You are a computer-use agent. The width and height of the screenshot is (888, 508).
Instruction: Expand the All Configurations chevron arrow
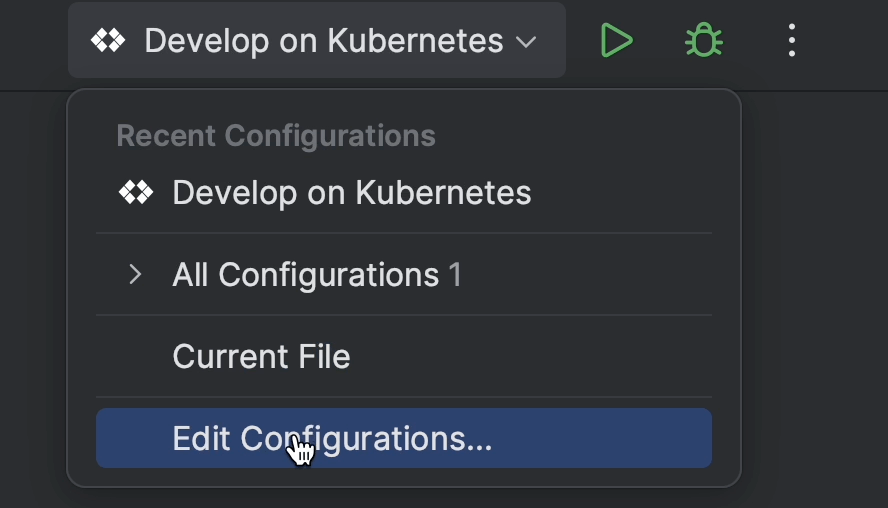(136, 274)
